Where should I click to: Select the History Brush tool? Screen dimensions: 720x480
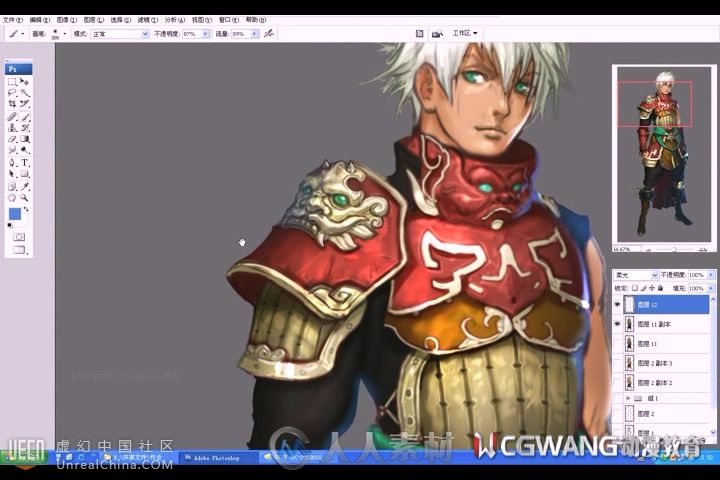[x=25, y=128]
